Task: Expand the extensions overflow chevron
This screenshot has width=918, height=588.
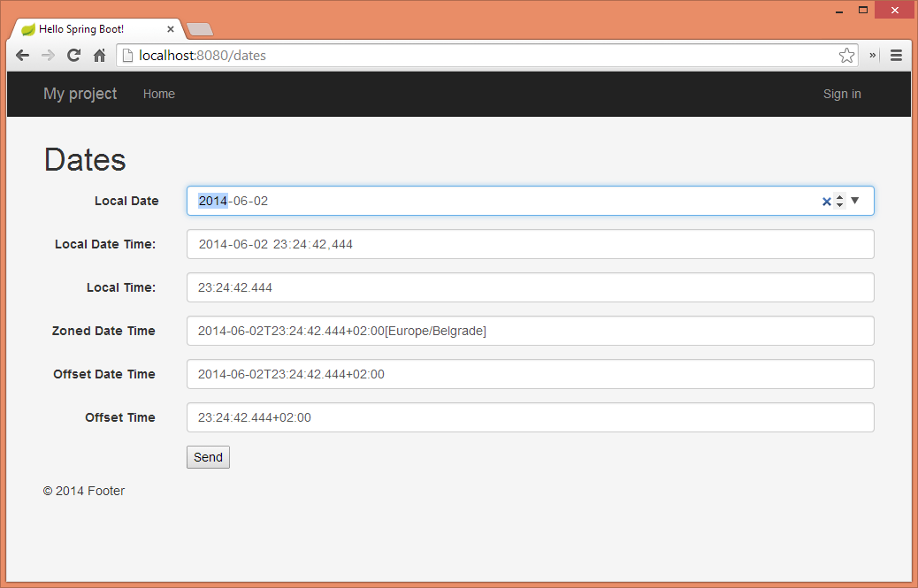Action: point(871,55)
